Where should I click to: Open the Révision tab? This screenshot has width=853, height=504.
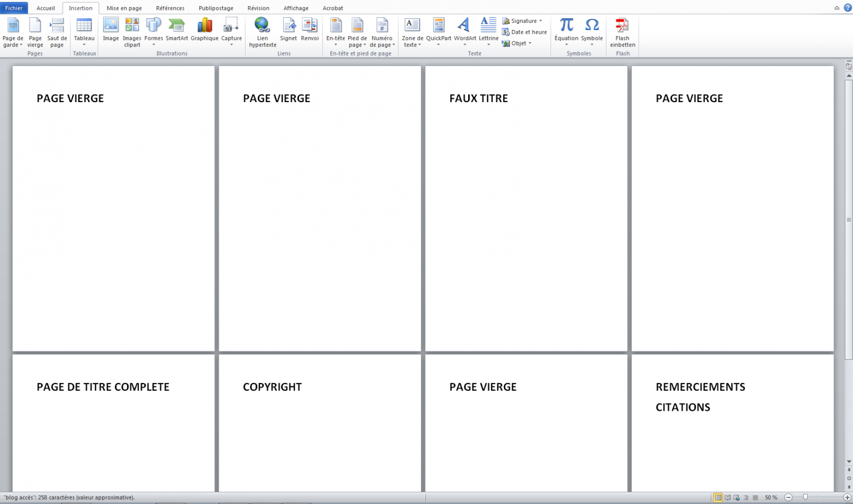[258, 8]
